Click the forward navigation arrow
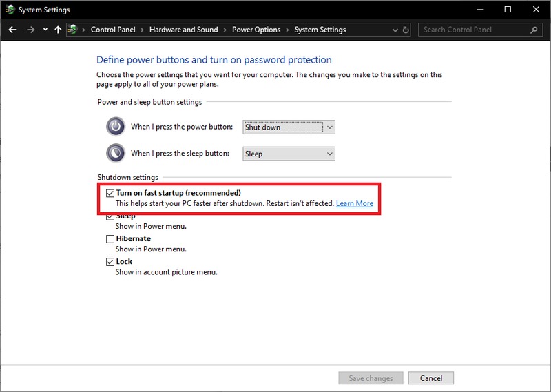 point(30,30)
